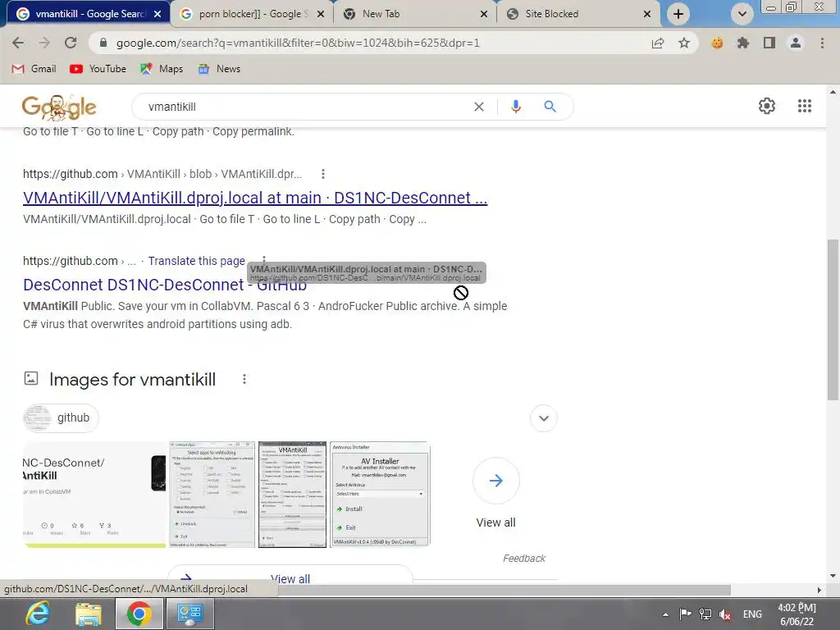Viewport: 840px width, 630px height.
Task: Clear the search box with X
Action: click(479, 107)
